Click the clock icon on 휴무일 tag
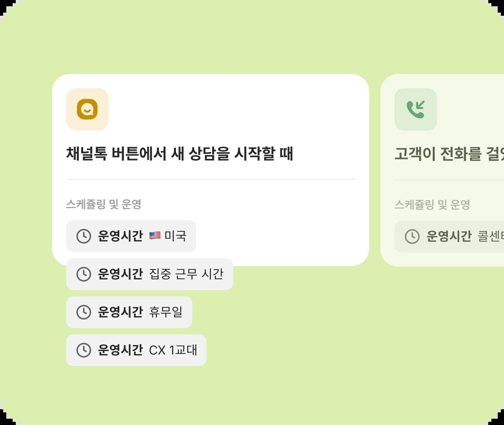Viewport: 504px width, 425px height. coord(83,312)
